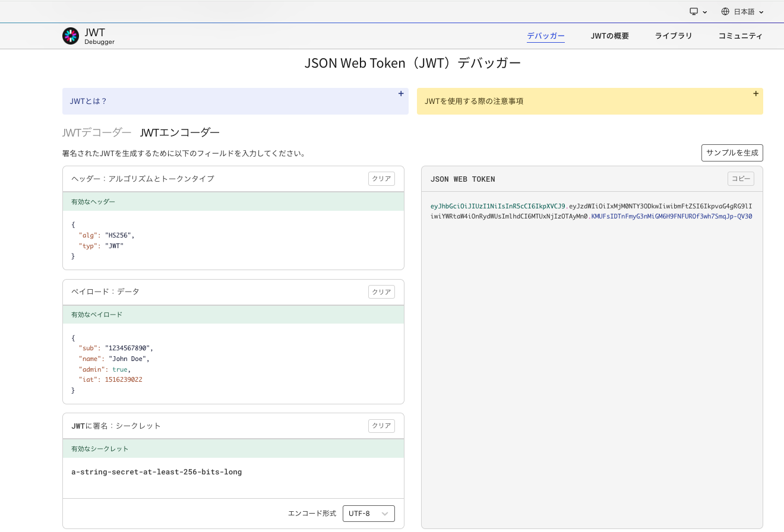The image size is (784, 532).
Task: Click into the header JSON editor
Action: (233, 240)
